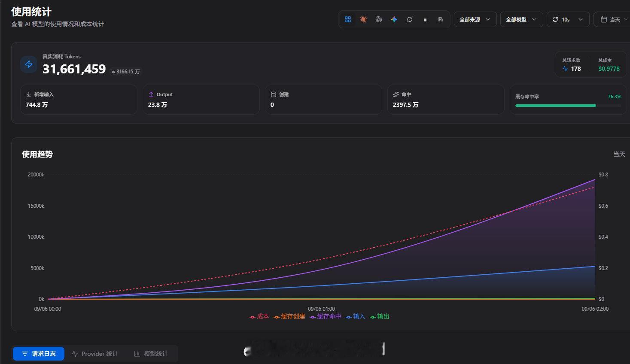
Task: Click the 缓存命中率 progress bar
Action: (568, 106)
